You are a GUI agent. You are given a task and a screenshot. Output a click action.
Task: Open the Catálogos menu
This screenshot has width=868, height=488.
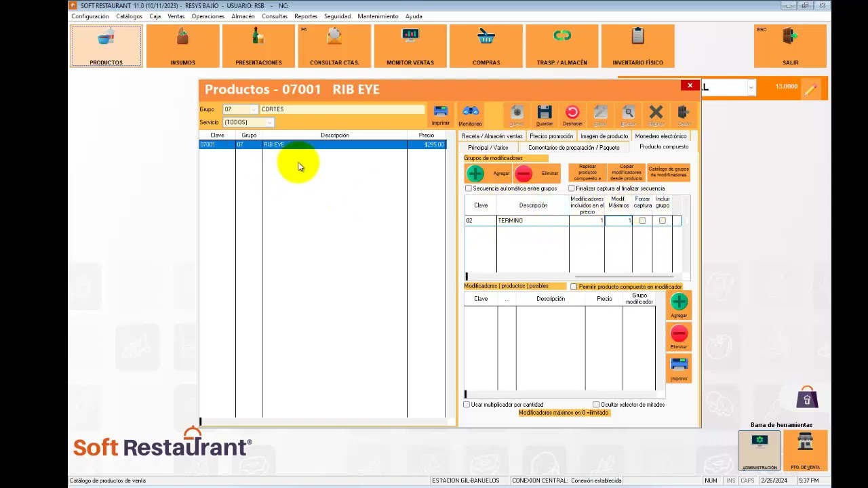tap(129, 16)
